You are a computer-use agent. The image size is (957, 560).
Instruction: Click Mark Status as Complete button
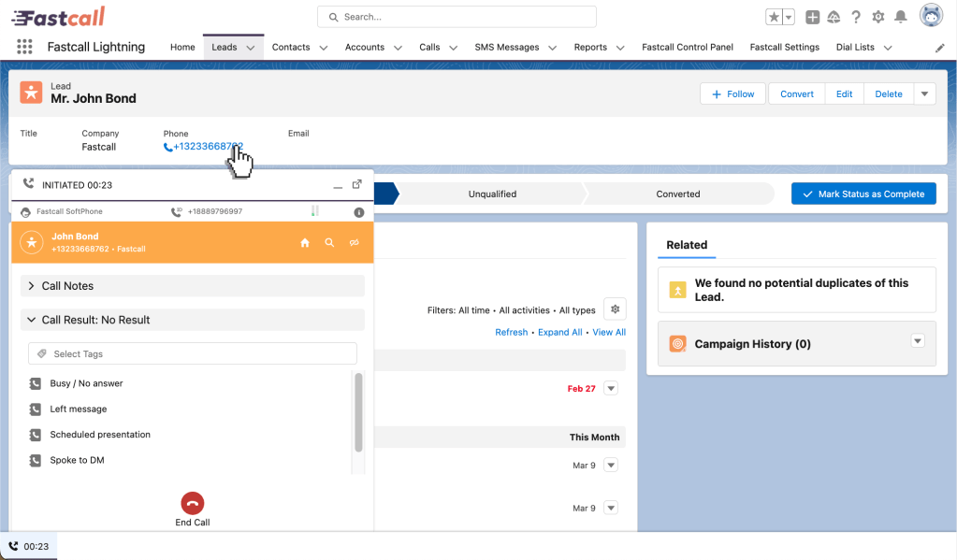click(x=863, y=194)
